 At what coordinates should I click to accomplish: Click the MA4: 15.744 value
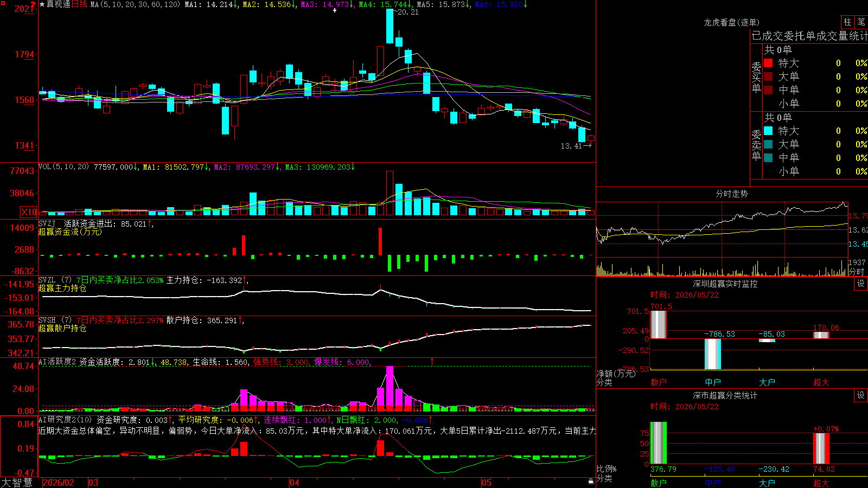pos(385,4)
